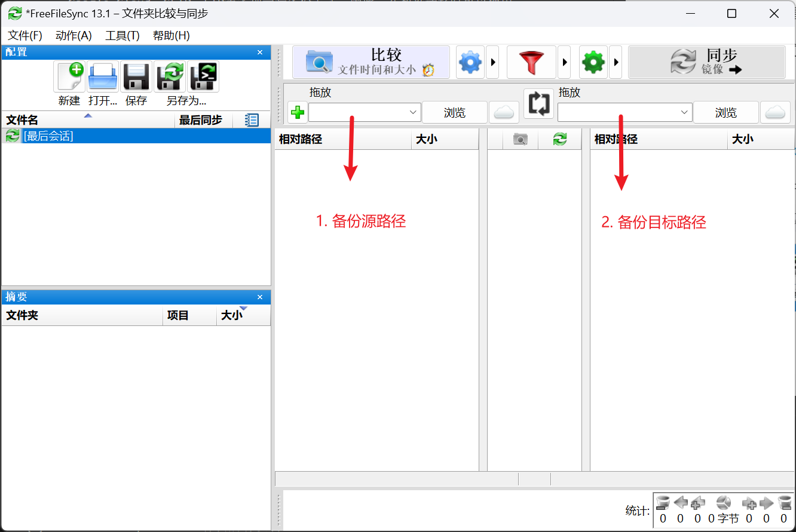Screen dimensions: 796x532
Task: Open 文件(F) menu
Action: tap(25, 35)
